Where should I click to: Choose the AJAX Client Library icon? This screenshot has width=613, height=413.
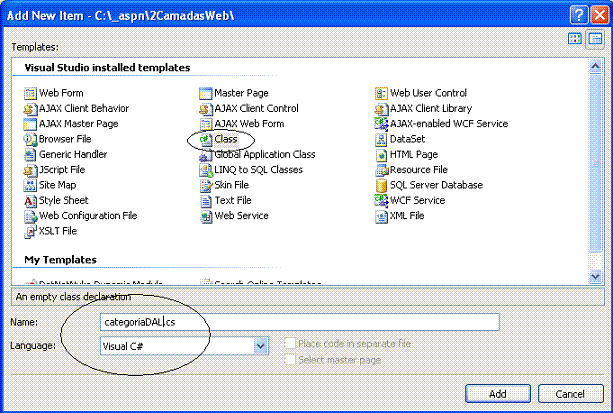381,109
